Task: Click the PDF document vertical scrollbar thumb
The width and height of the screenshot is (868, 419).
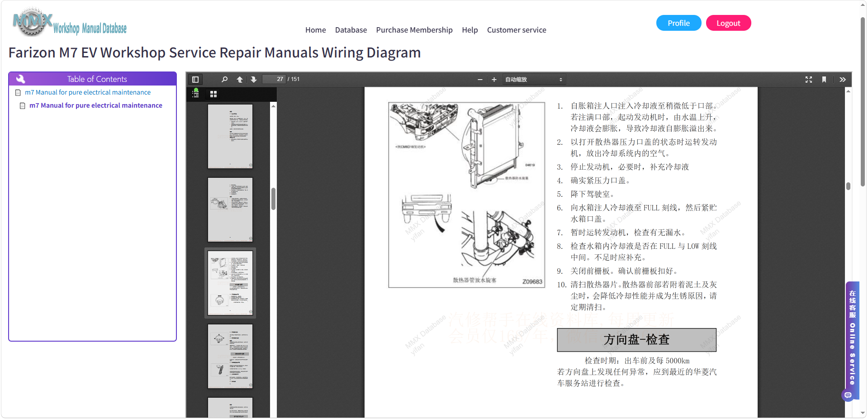Action: tap(848, 186)
